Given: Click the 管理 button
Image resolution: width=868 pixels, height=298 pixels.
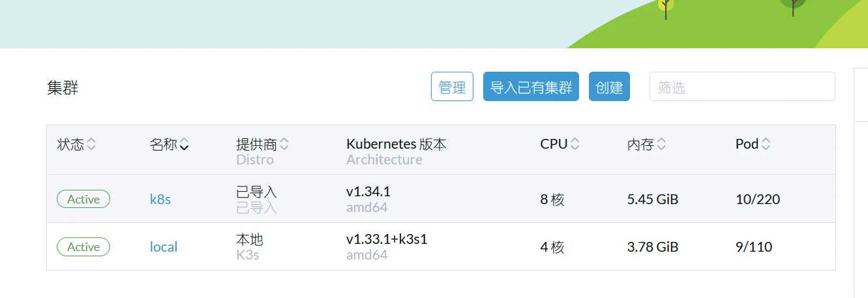Looking at the screenshot, I should [452, 87].
